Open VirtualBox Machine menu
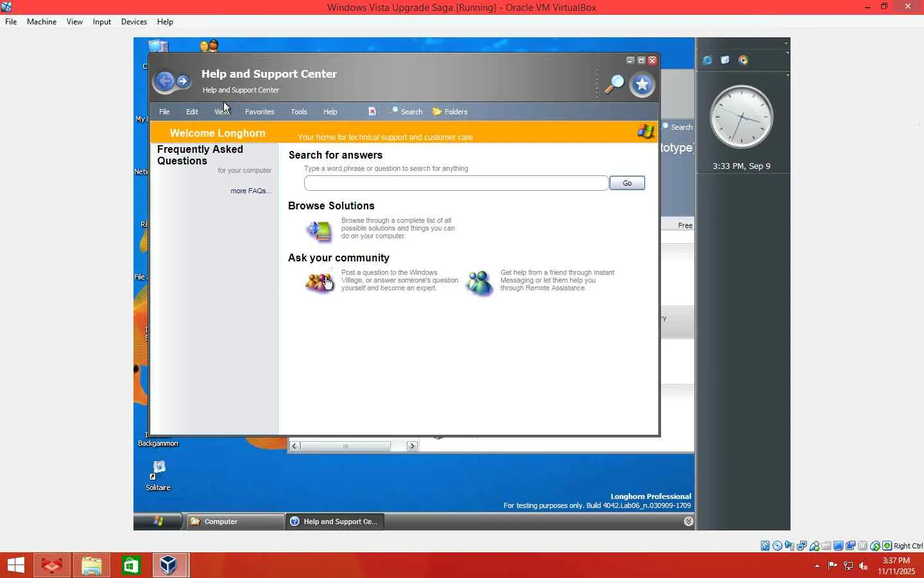924x578 pixels. point(42,22)
